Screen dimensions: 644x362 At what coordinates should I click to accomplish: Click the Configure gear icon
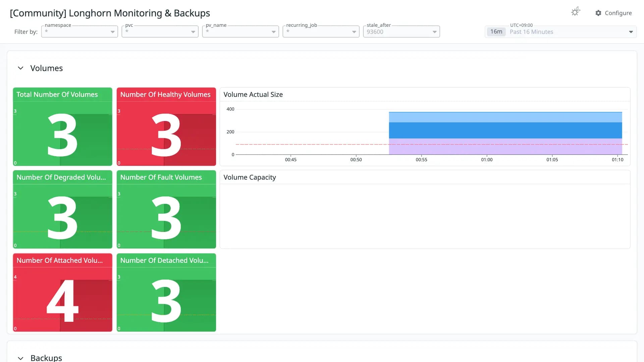598,13
